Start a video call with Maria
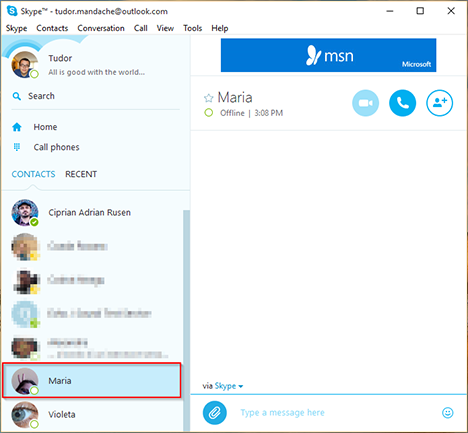468x433 pixels. [x=365, y=103]
